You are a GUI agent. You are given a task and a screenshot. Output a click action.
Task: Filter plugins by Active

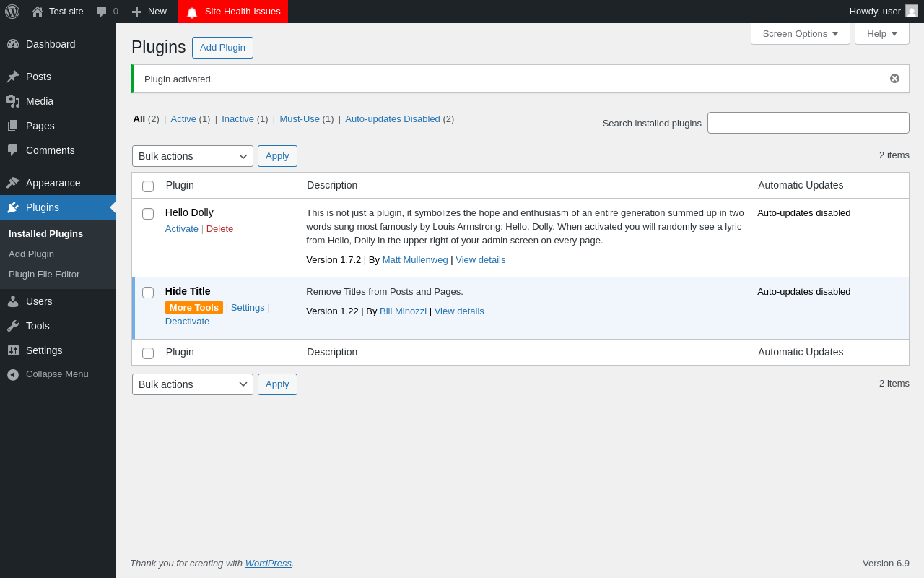[x=183, y=119]
